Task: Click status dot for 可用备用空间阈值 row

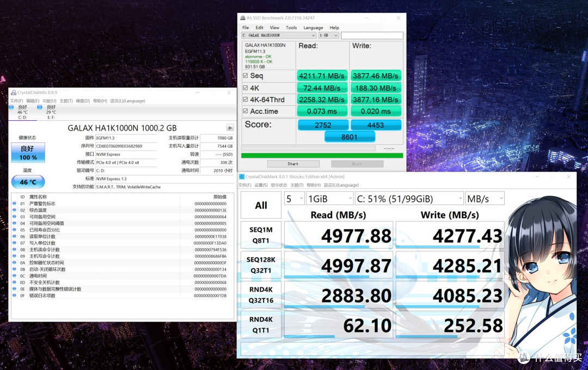Action: [x=14, y=223]
